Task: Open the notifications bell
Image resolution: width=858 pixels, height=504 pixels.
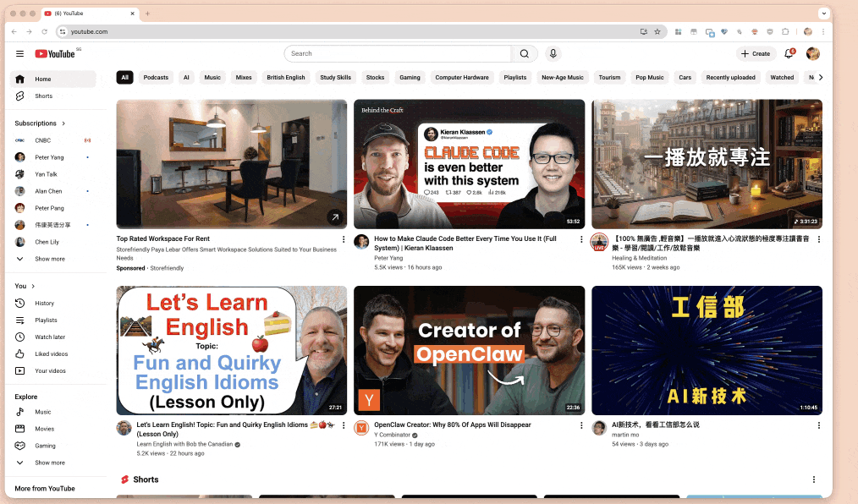Action: coord(789,53)
